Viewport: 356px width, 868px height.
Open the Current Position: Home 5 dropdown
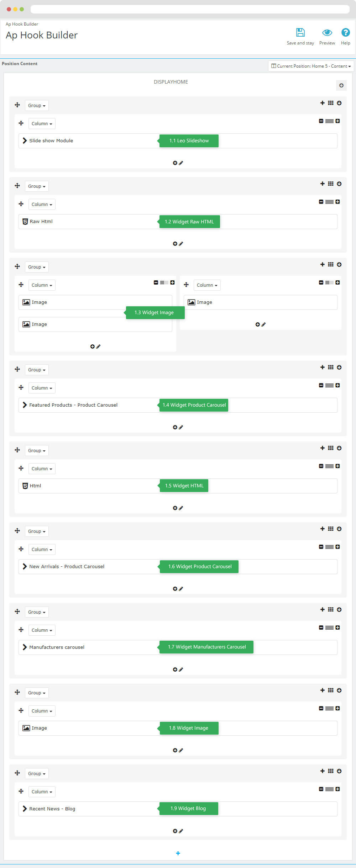(311, 66)
